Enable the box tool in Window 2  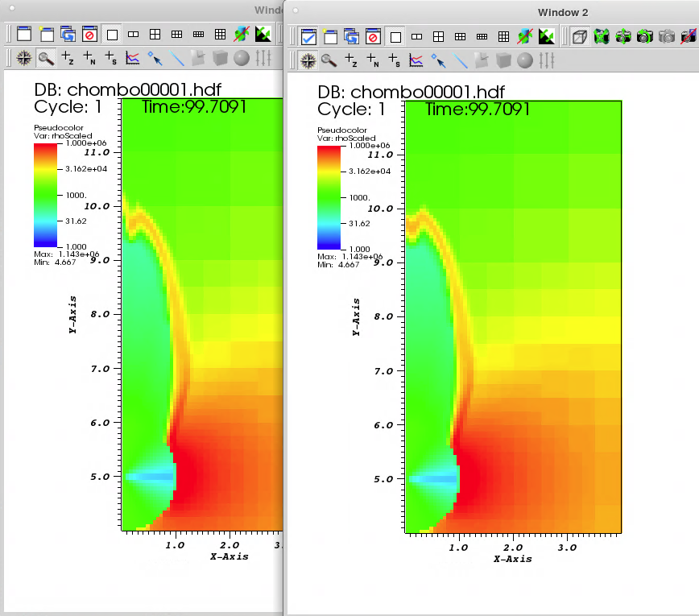pyautogui.click(x=503, y=60)
